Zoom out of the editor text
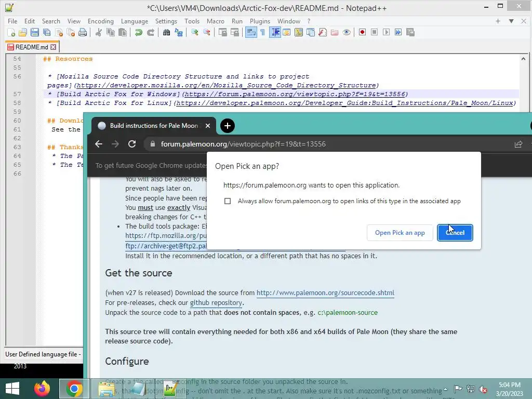 click(206, 32)
